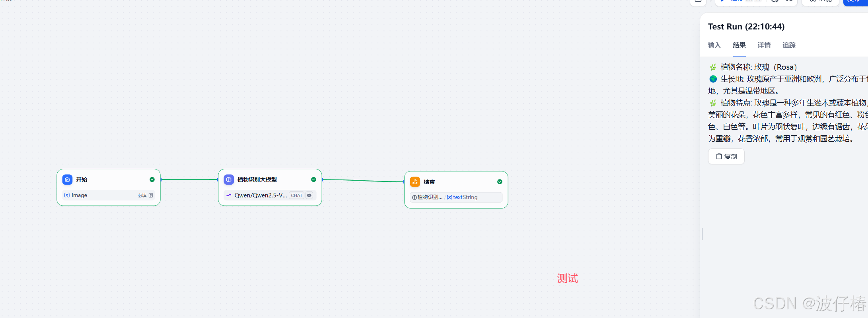Select the connection line from 开始 to 植物识别大模型
This screenshot has width=868, height=318.
coord(189,179)
